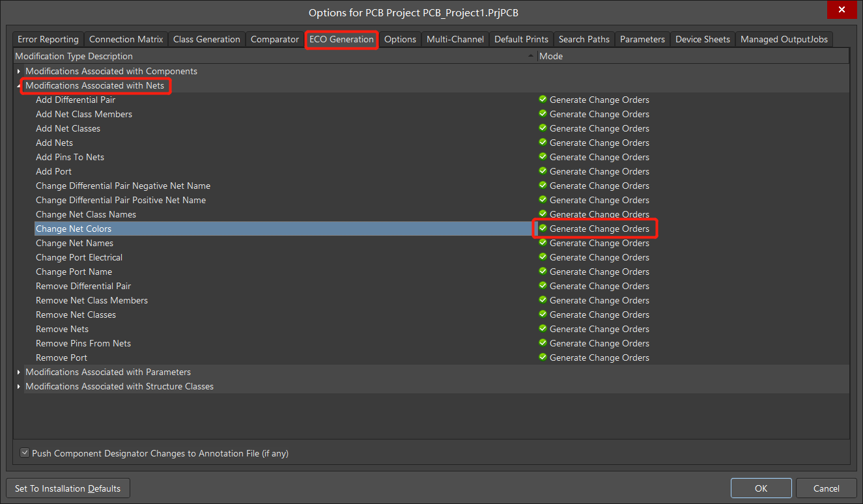Expand Modifications Associated with Components group
This screenshot has height=504, width=863.
(19, 71)
